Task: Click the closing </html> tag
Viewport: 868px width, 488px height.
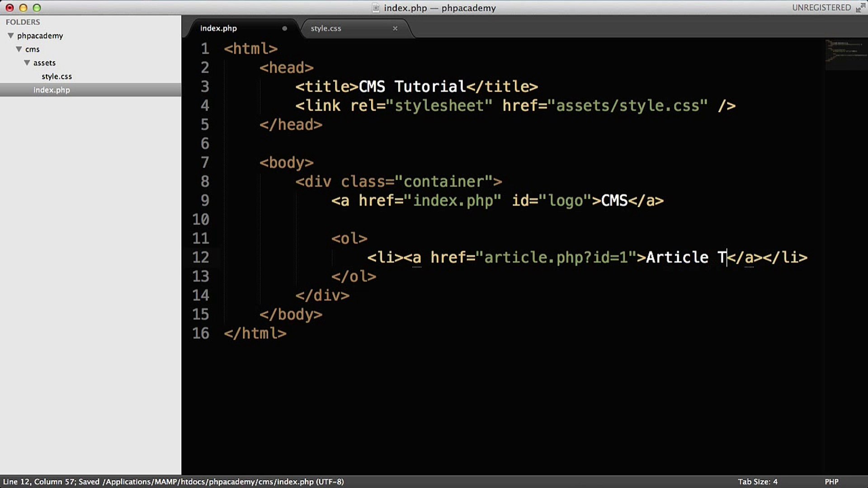Action: 255,333
